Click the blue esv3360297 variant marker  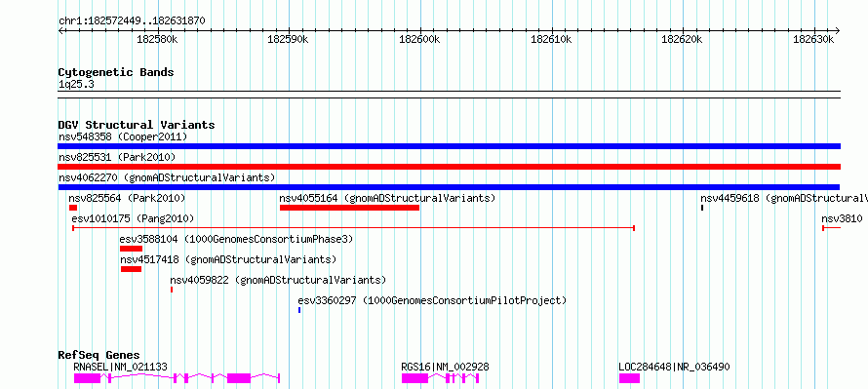click(299, 310)
